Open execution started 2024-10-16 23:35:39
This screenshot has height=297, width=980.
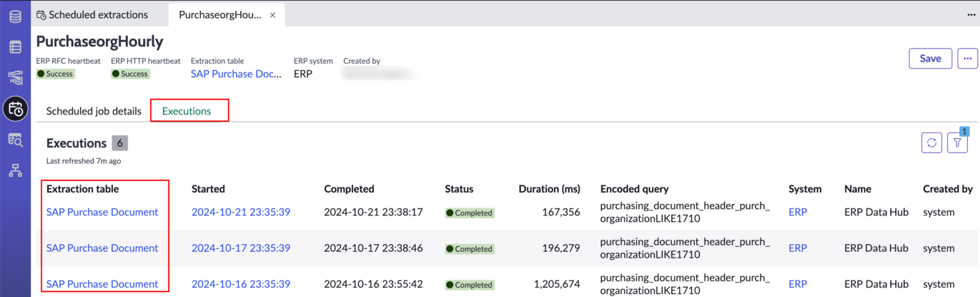click(241, 283)
